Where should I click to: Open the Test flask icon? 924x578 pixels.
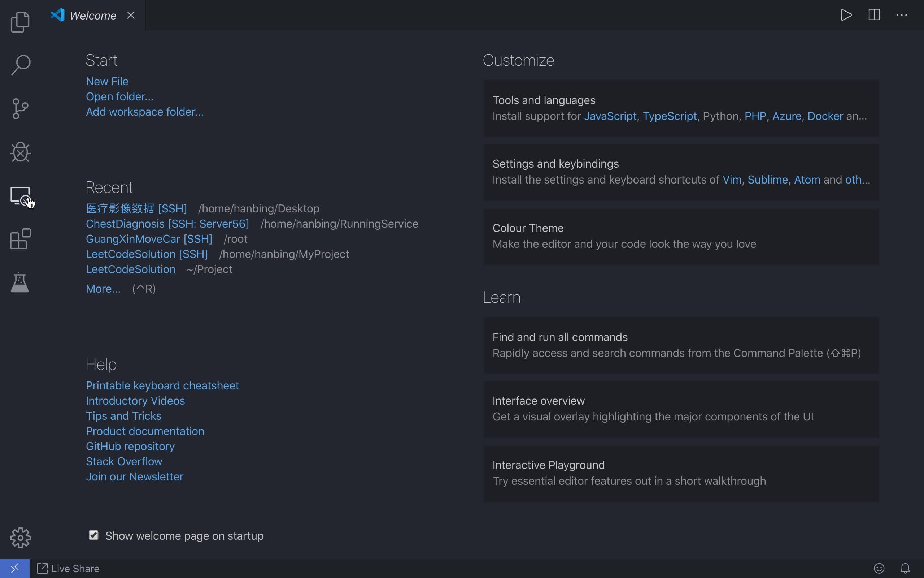[20, 282]
